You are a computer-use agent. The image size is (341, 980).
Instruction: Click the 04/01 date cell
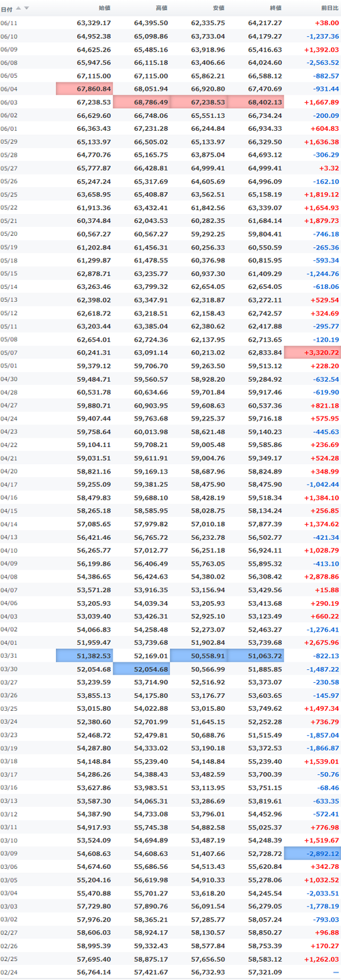coord(9,641)
